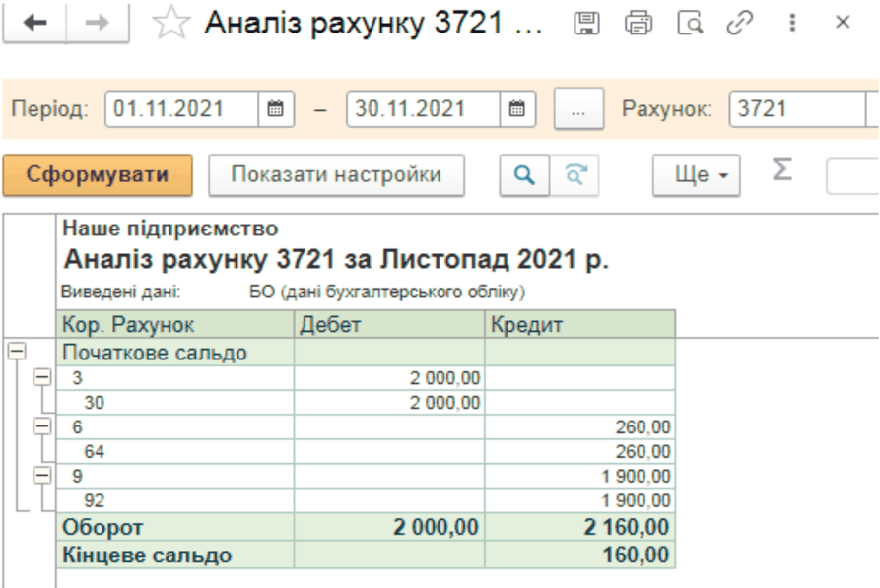Open calendar for end date 30.11.2021

(517, 109)
